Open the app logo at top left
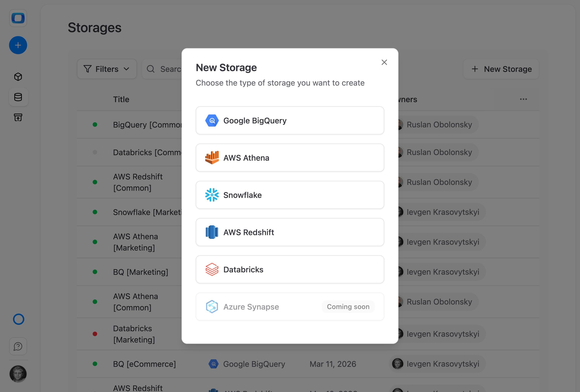580x392 pixels. (x=18, y=18)
